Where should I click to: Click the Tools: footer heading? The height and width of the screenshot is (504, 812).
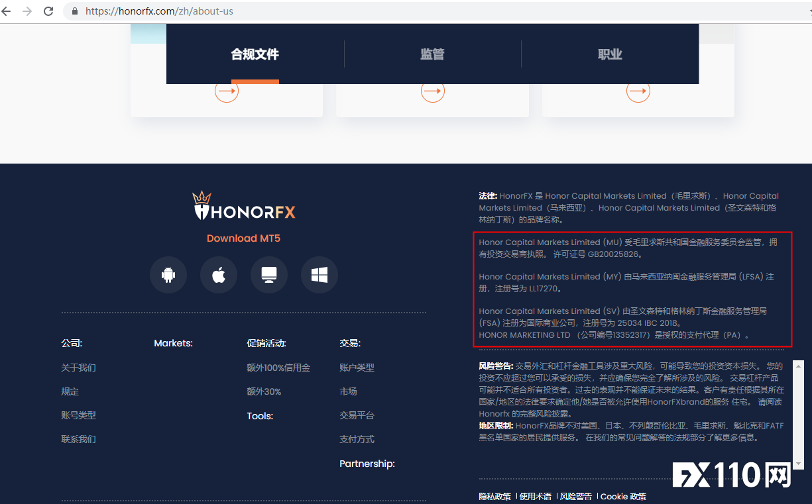[260, 416]
